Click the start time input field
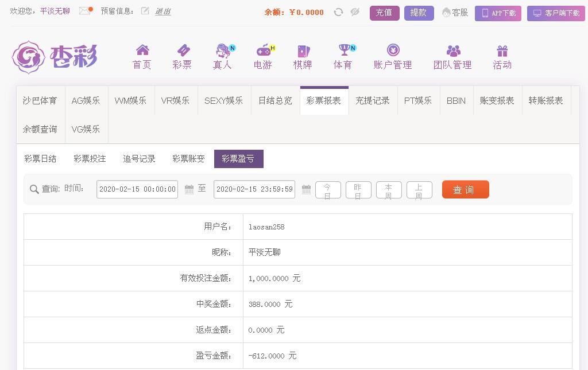 [x=137, y=189]
